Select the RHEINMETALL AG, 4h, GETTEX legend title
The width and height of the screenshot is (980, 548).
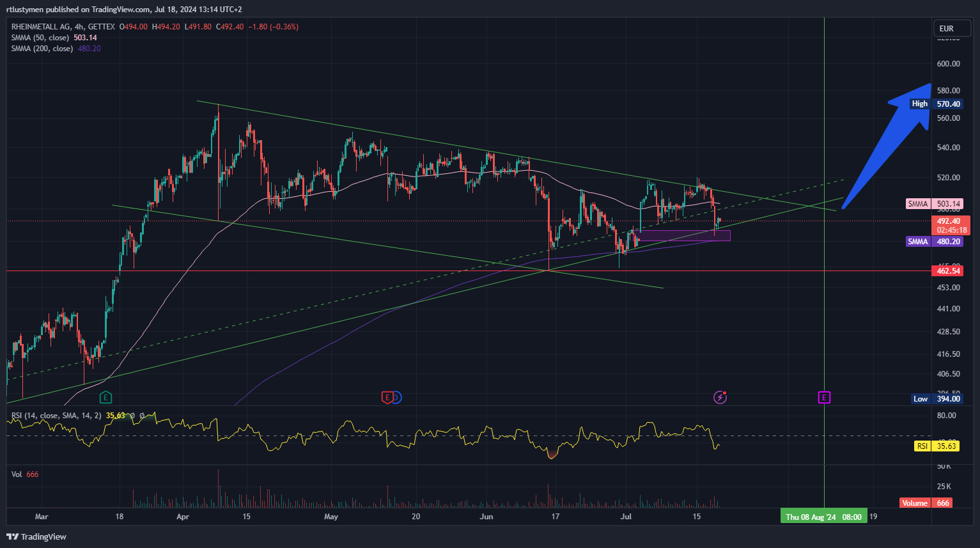63,27
